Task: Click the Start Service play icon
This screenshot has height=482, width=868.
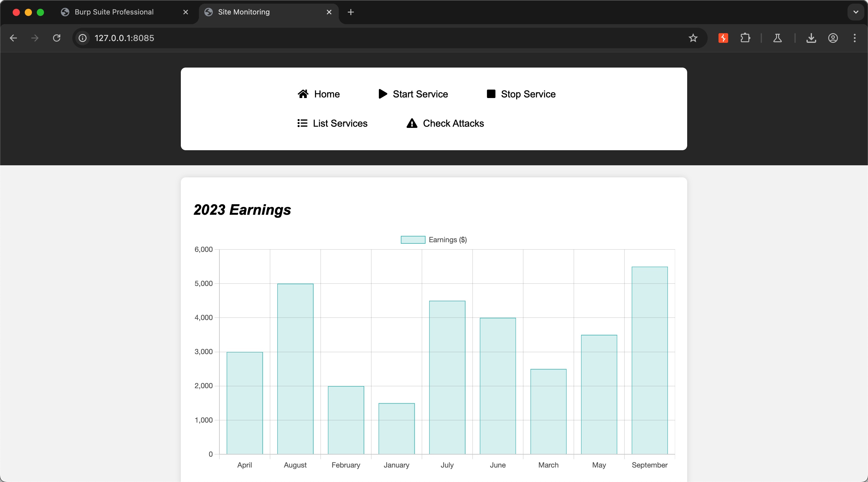Action: click(x=382, y=94)
